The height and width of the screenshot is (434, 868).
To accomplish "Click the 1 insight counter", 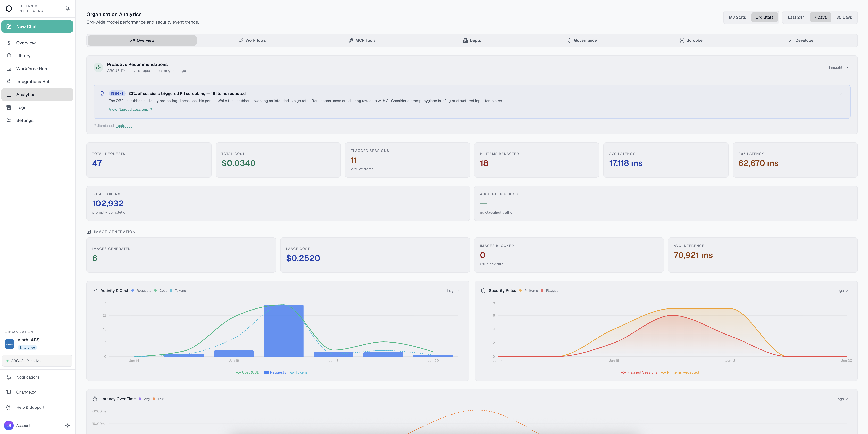I will click(x=835, y=67).
